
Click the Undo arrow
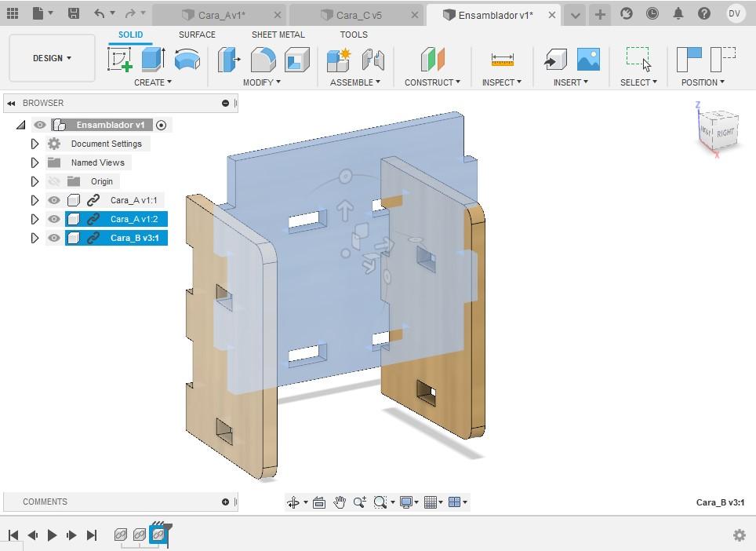click(x=100, y=13)
